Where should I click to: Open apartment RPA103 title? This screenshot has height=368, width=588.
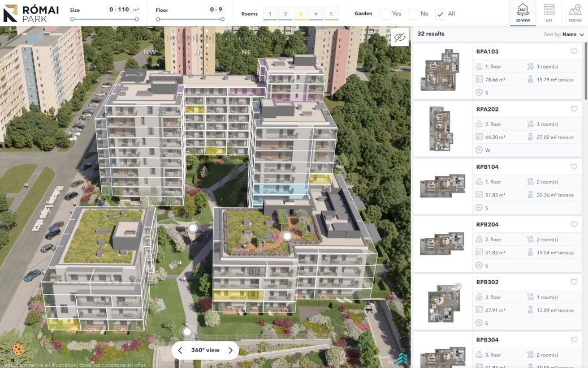coord(487,52)
